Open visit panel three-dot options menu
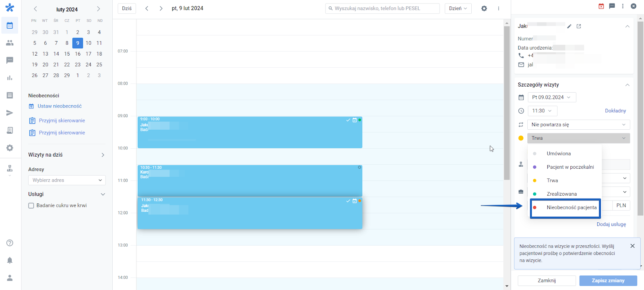 point(623,6)
